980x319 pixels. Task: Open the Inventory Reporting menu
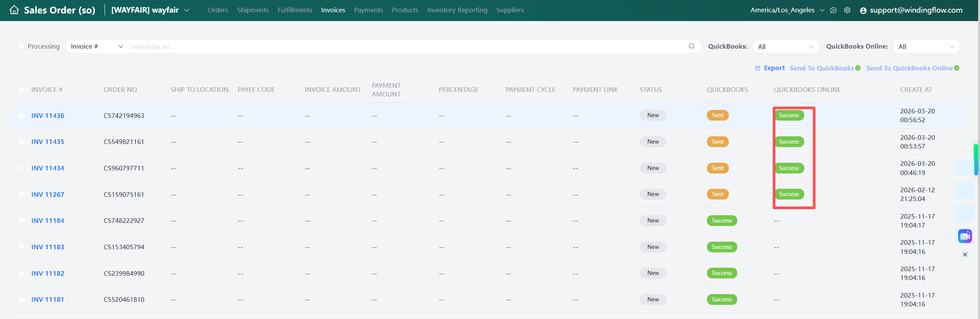tap(457, 10)
